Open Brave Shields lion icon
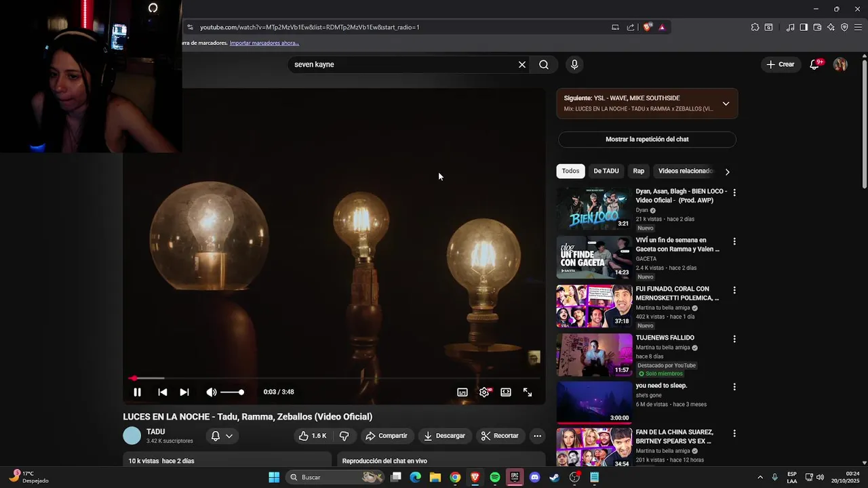 point(648,27)
